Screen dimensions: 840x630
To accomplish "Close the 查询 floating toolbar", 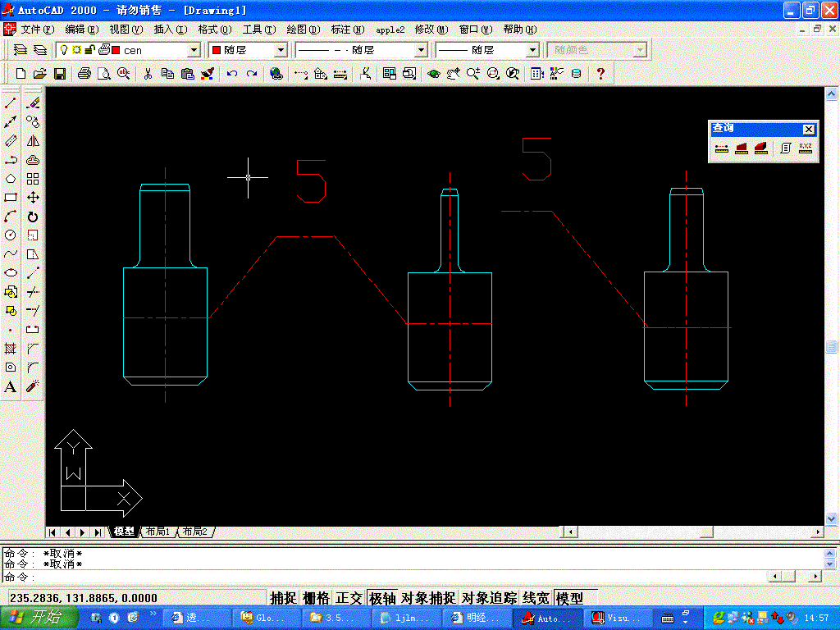I will (809, 129).
